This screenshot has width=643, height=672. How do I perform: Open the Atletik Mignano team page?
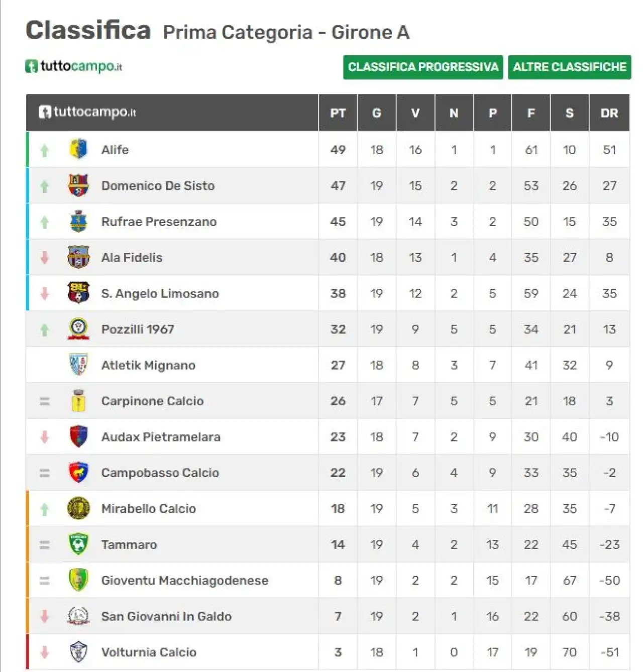tap(148, 365)
